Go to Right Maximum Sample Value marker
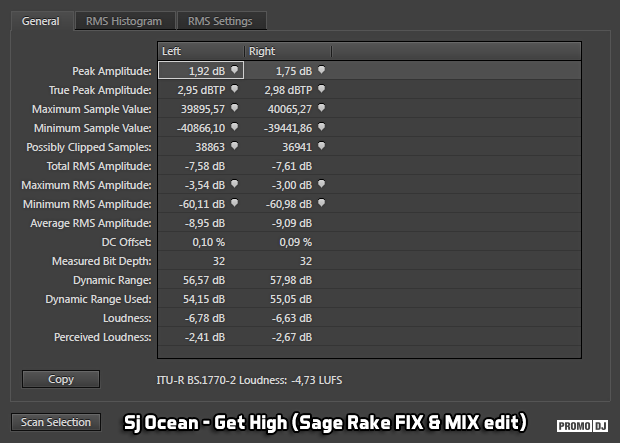Screen dimensions: 620x443 click(x=321, y=108)
